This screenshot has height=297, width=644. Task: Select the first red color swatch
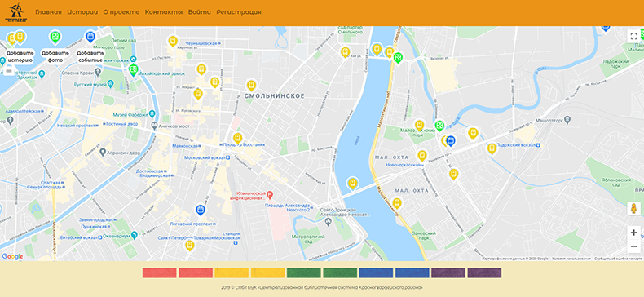[159, 273]
